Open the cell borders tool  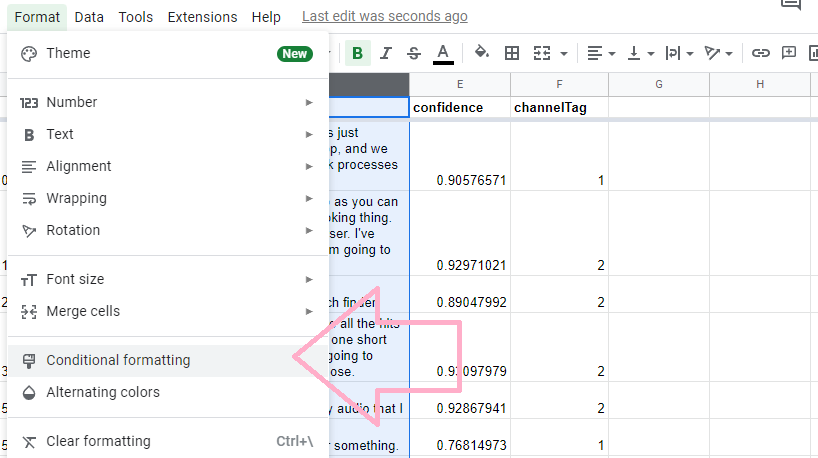512,53
